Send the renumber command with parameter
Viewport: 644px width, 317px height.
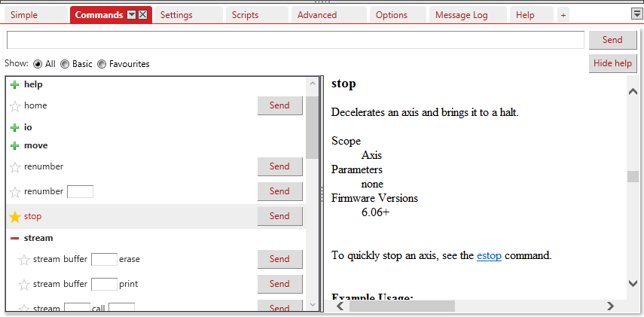279,191
